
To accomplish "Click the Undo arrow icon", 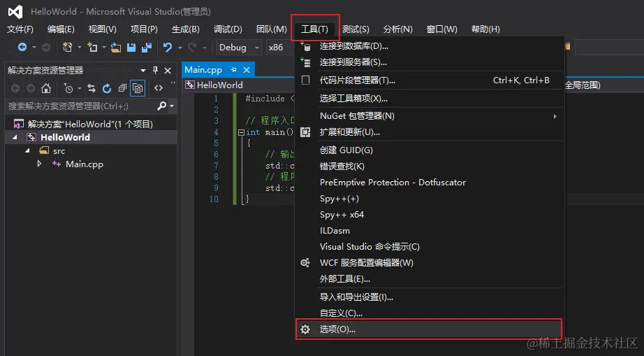I will tap(167, 48).
